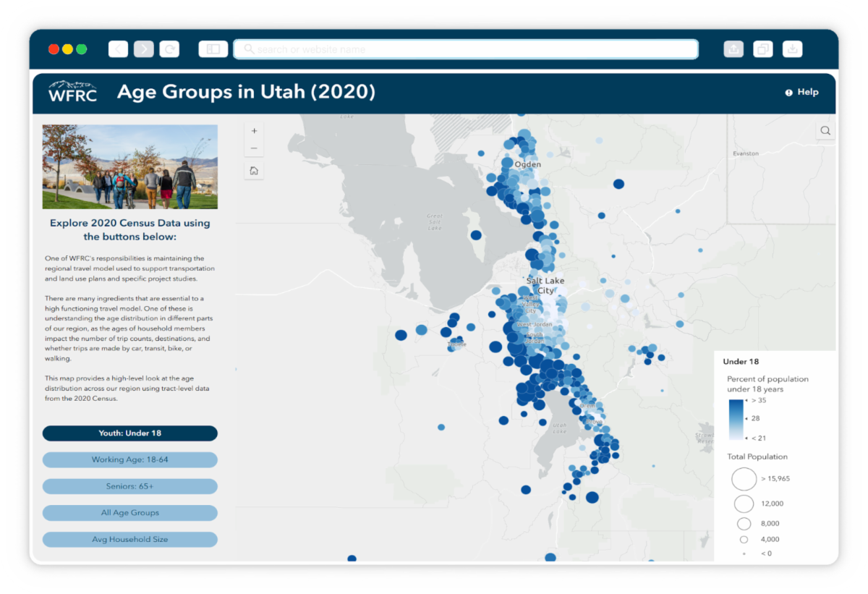868x594 pixels.
Task: Click the 12,000 population legend circle
Action: [x=744, y=504]
